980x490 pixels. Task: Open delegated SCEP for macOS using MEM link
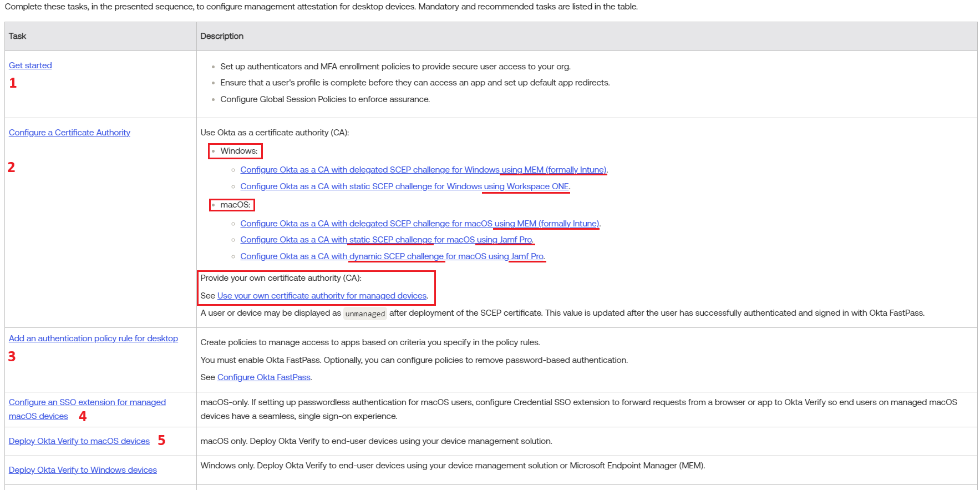(x=420, y=224)
